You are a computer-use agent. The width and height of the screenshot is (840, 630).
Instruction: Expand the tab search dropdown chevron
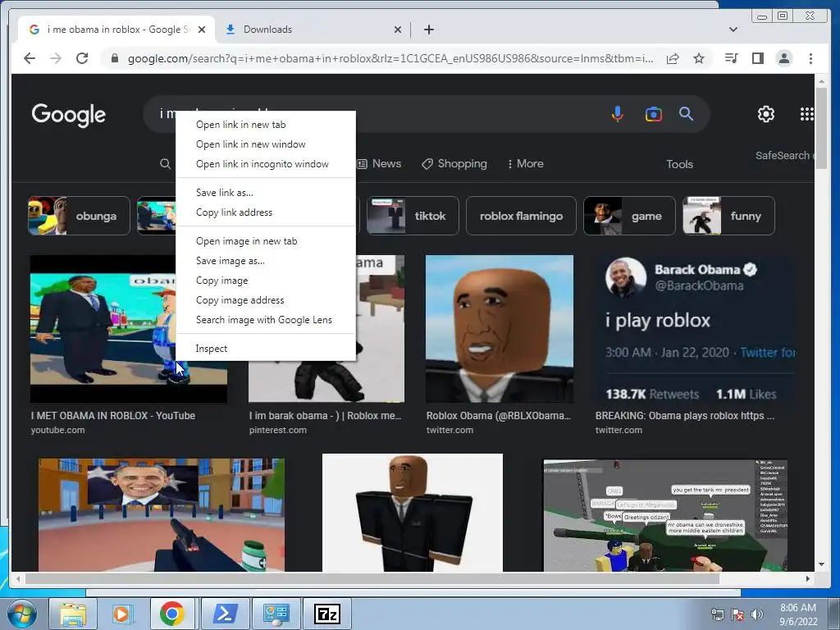(x=733, y=30)
